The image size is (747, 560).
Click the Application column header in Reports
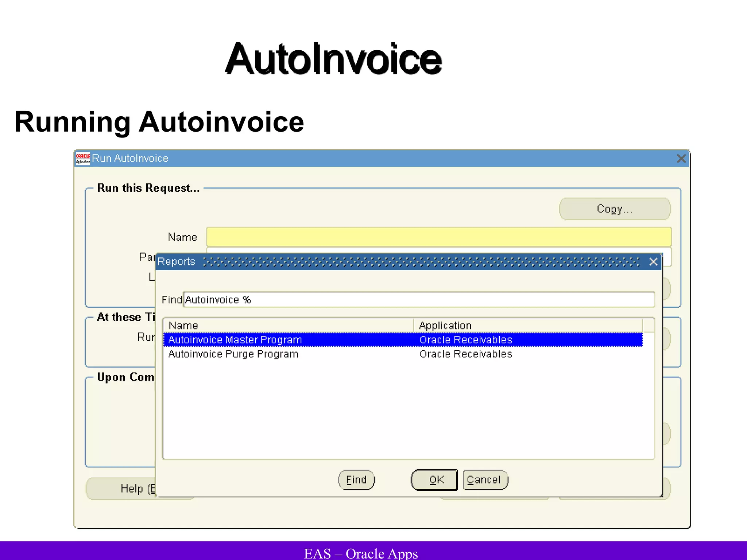(528, 326)
